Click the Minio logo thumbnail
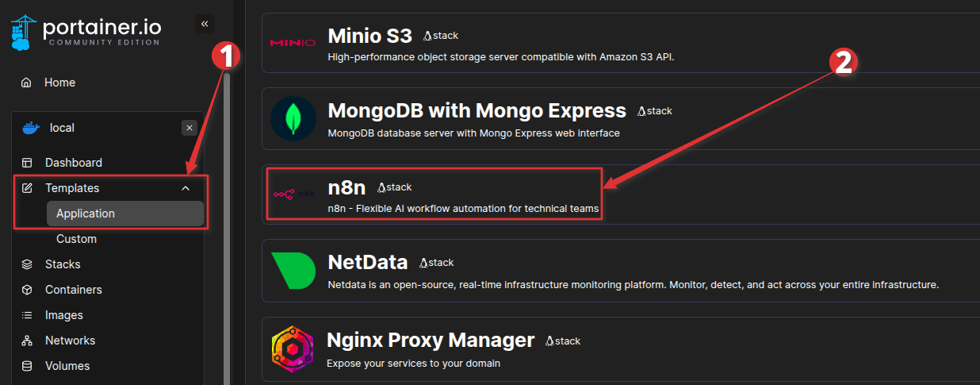980x385 pixels. 293,43
